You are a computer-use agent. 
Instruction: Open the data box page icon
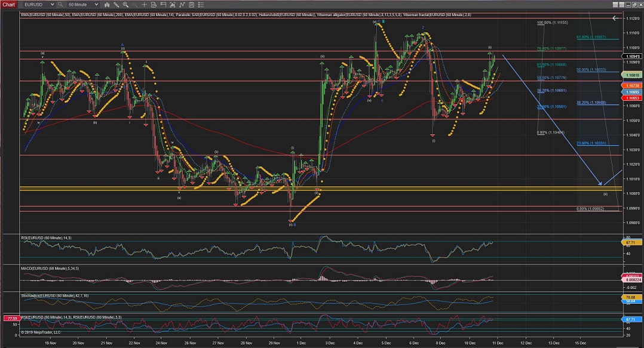[x=154, y=5]
